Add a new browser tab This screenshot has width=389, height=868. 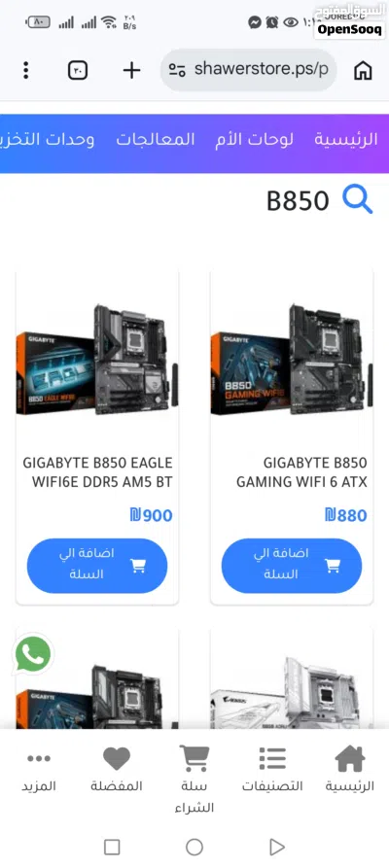point(131,70)
